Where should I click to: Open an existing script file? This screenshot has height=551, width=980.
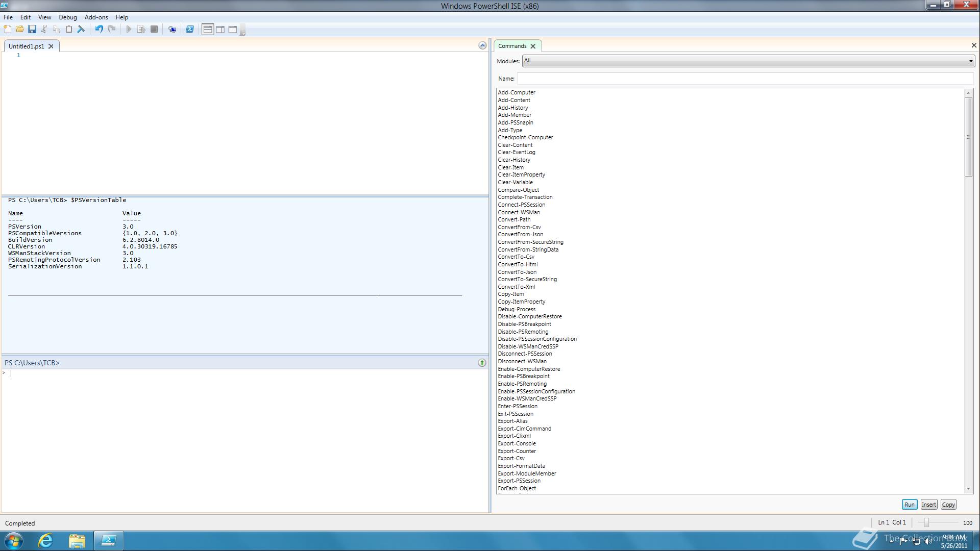pos(20,29)
